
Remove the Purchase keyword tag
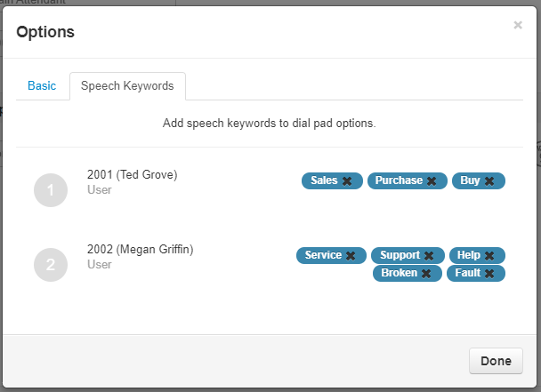tap(432, 181)
